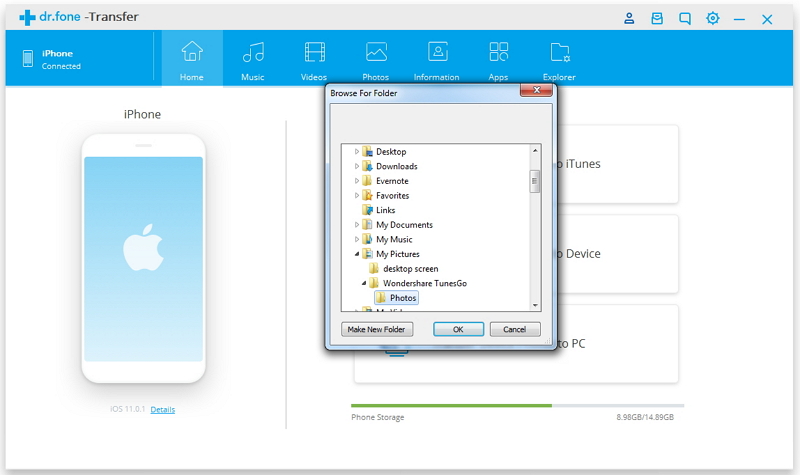Collapse the Wondershare TunesGo folder
This screenshot has height=475, width=800.
click(x=364, y=283)
